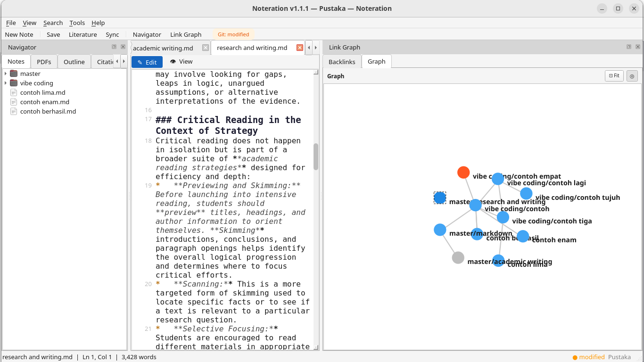
Task: Select the orange vibe coding/contoh empat node
Action: tap(463, 173)
